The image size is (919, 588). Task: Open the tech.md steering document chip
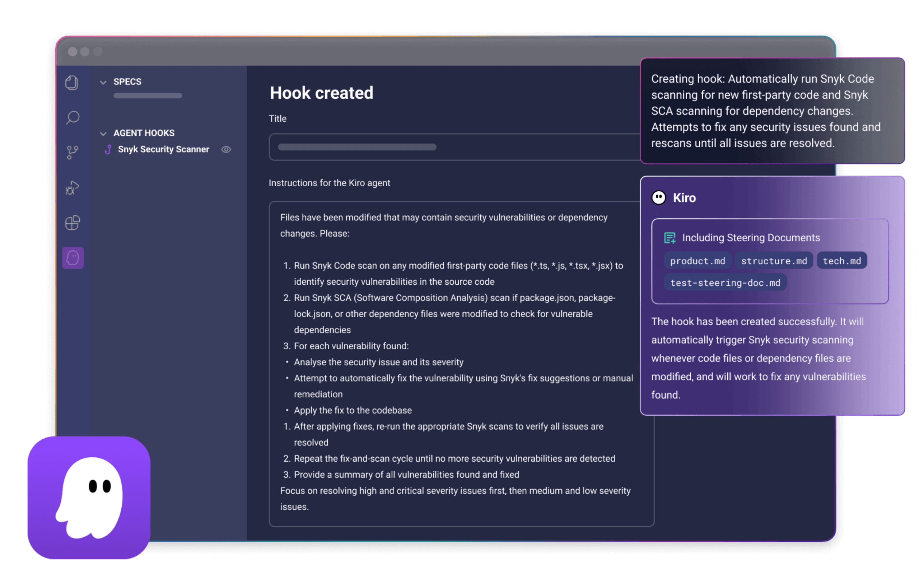tap(841, 261)
